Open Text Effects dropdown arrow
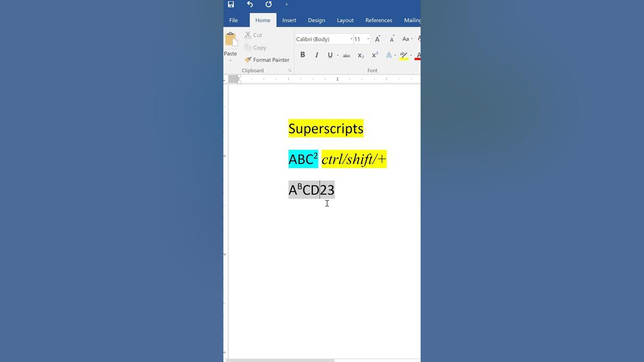Viewport: 644px width, 362px height. click(395, 55)
